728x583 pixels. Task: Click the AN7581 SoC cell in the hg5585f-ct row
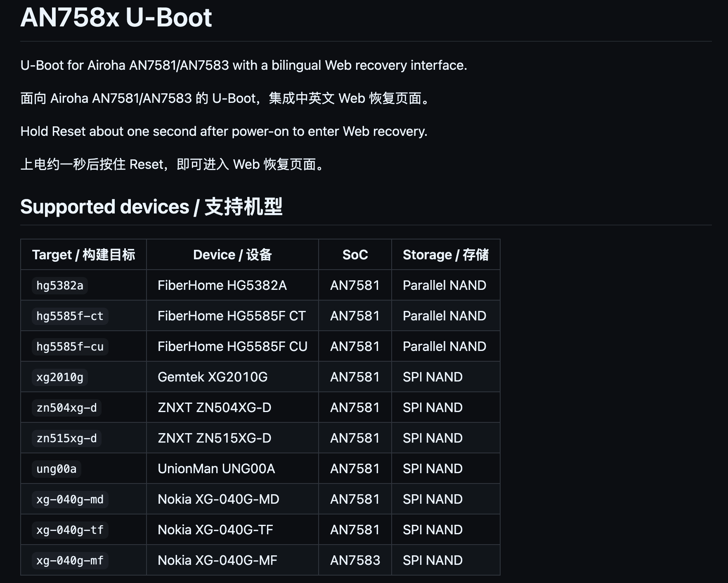click(355, 316)
